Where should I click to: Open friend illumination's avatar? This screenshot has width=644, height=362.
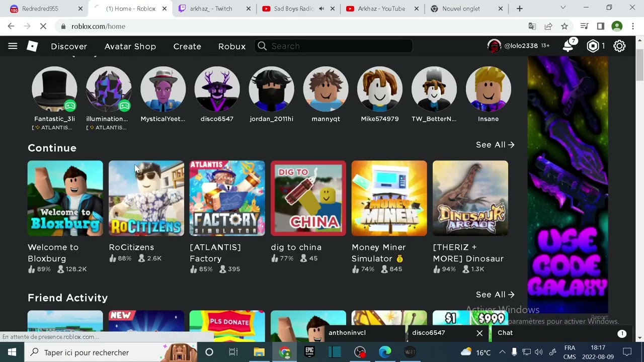[109, 89]
